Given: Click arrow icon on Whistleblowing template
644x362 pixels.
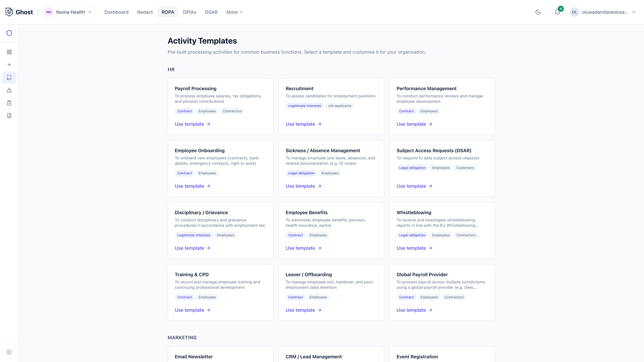Looking at the screenshot, I should click(x=430, y=248).
